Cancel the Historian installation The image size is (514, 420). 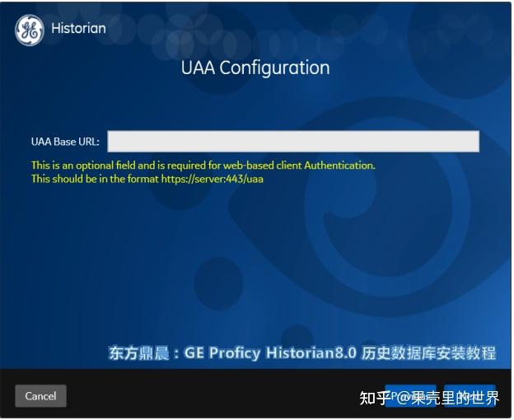click(40, 397)
